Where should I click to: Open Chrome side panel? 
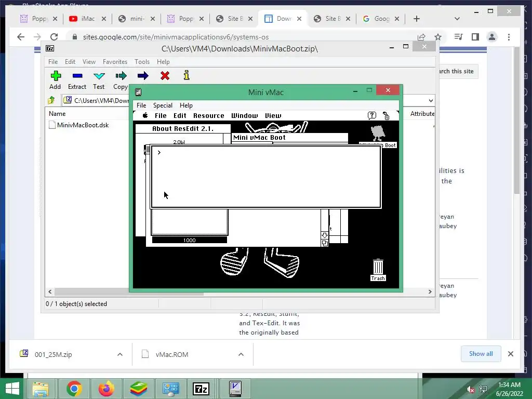[475, 37]
